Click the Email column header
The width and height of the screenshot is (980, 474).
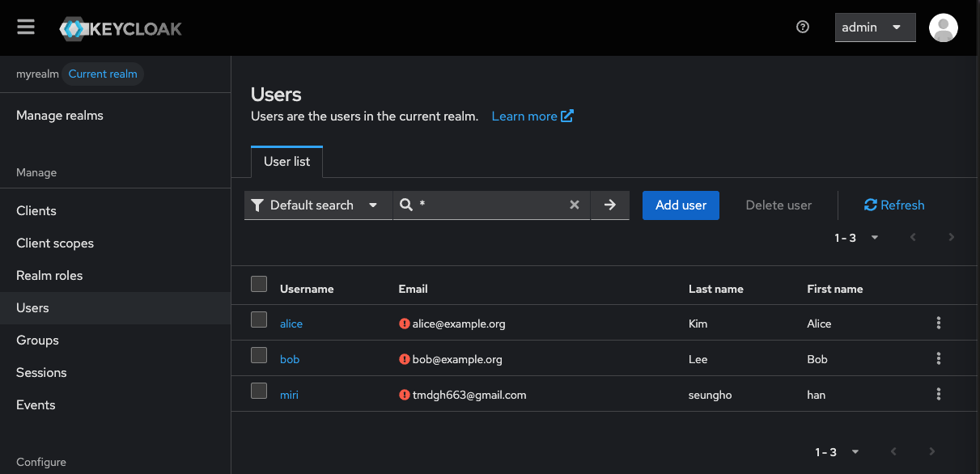click(x=413, y=289)
